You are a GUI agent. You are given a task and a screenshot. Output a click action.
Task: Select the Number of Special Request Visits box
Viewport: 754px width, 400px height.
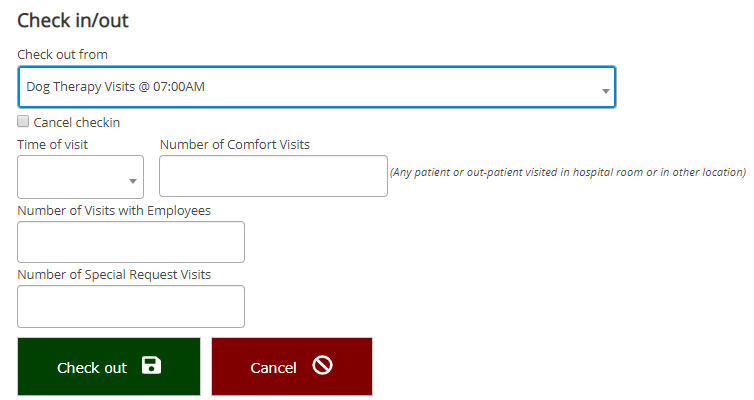click(131, 306)
